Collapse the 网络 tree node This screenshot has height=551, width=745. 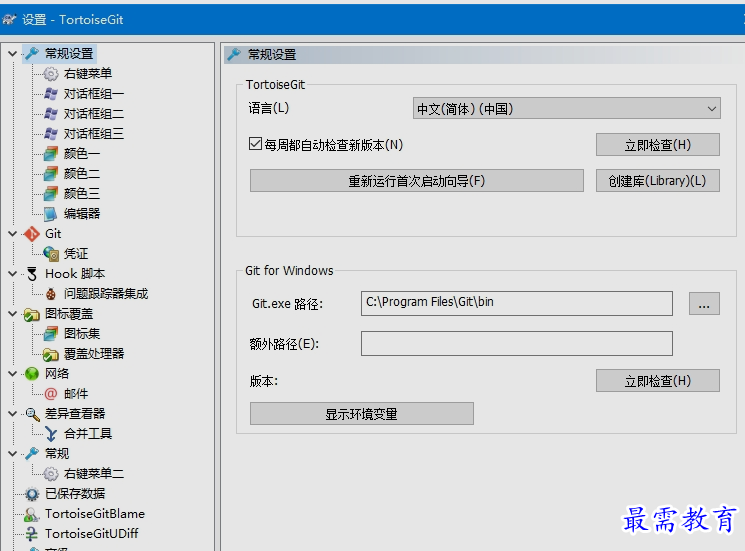(13, 374)
